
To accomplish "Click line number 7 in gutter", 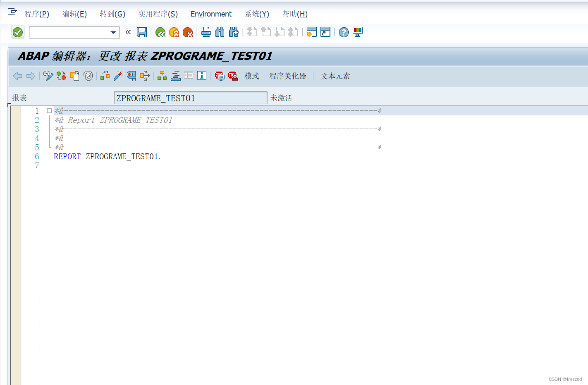I will pyautogui.click(x=37, y=165).
